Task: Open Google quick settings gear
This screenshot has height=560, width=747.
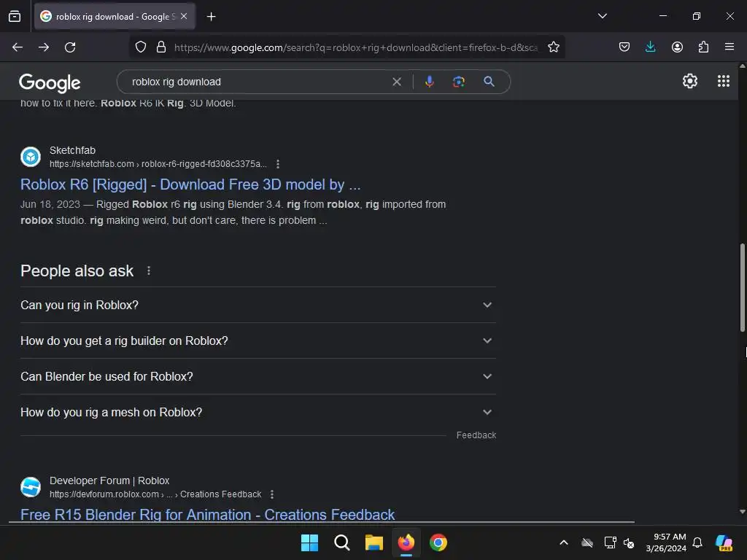Action: [x=690, y=82]
